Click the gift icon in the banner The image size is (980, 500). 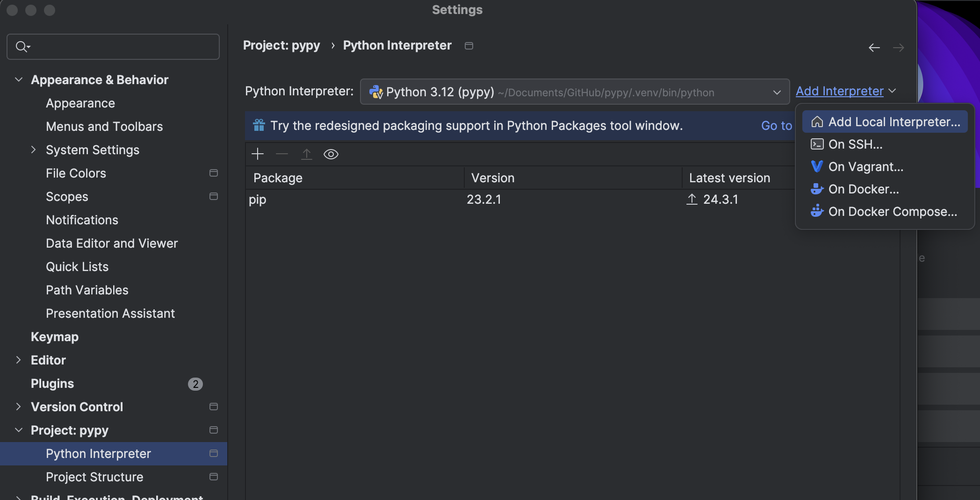click(x=259, y=125)
